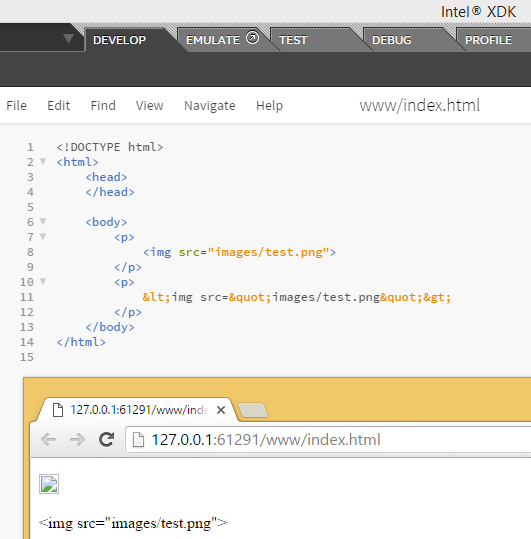Click the </html> tag on line 14
Viewport: 531px width, 539px height.
81,342
